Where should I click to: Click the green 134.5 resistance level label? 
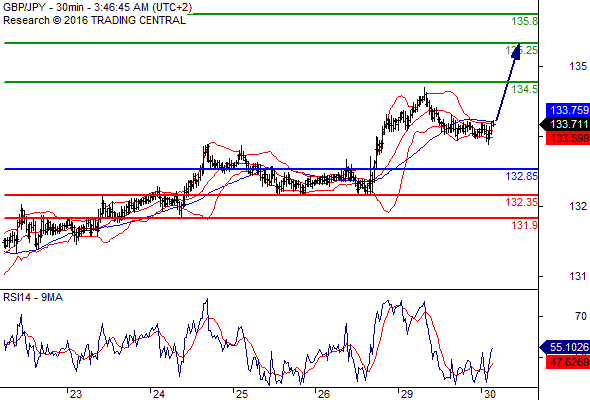click(525, 89)
